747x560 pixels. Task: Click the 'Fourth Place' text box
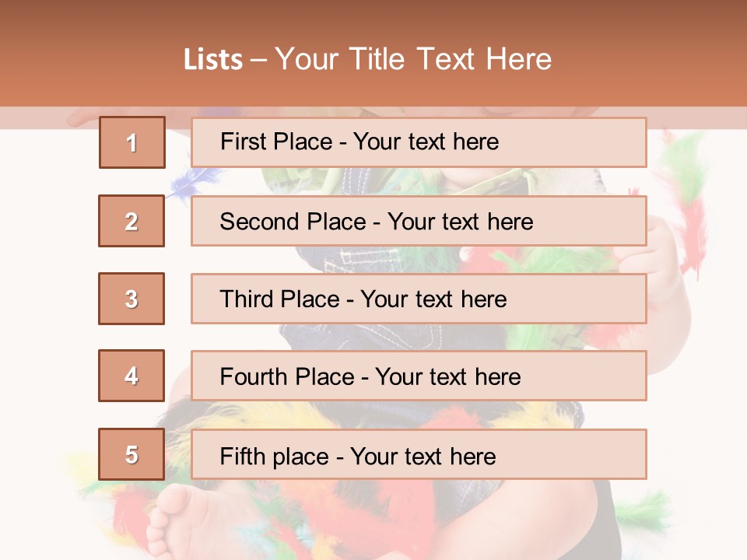click(419, 376)
